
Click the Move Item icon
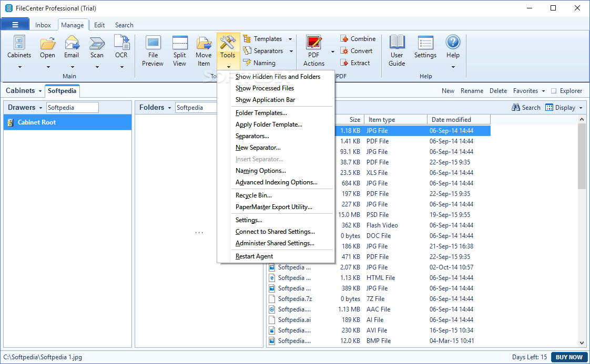coord(204,43)
